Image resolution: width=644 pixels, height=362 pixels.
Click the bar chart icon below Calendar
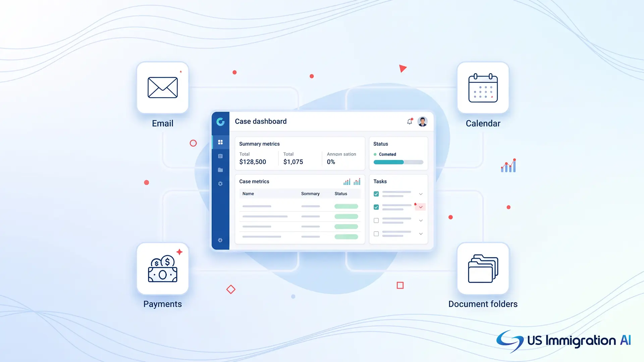click(x=508, y=166)
